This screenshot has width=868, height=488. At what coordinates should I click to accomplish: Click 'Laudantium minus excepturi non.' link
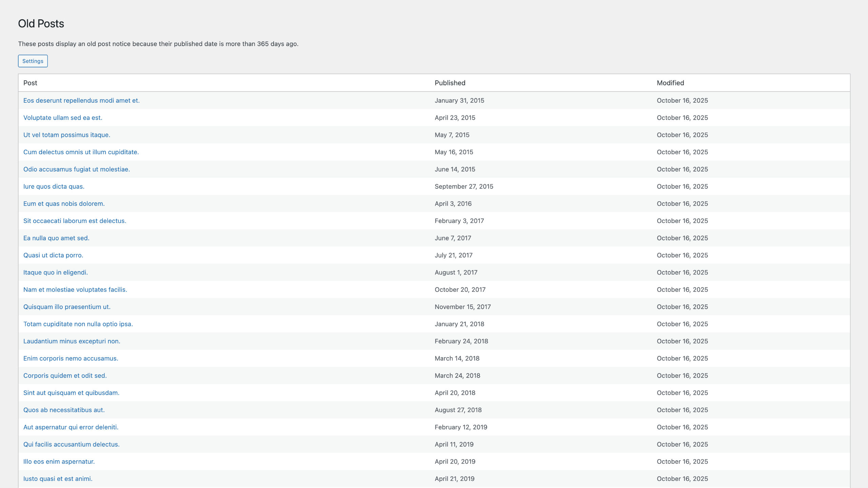click(x=72, y=341)
